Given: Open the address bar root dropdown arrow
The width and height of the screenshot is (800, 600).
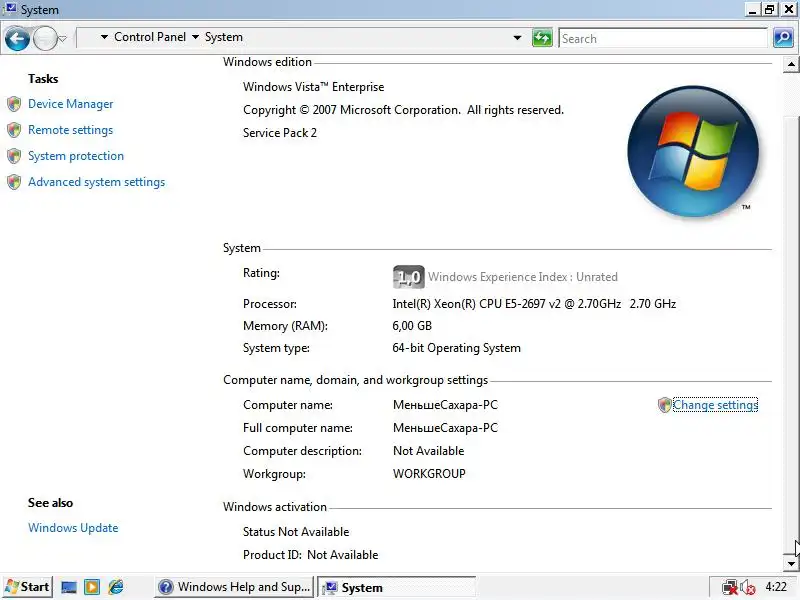Looking at the screenshot, I should [x=104, y=37].
